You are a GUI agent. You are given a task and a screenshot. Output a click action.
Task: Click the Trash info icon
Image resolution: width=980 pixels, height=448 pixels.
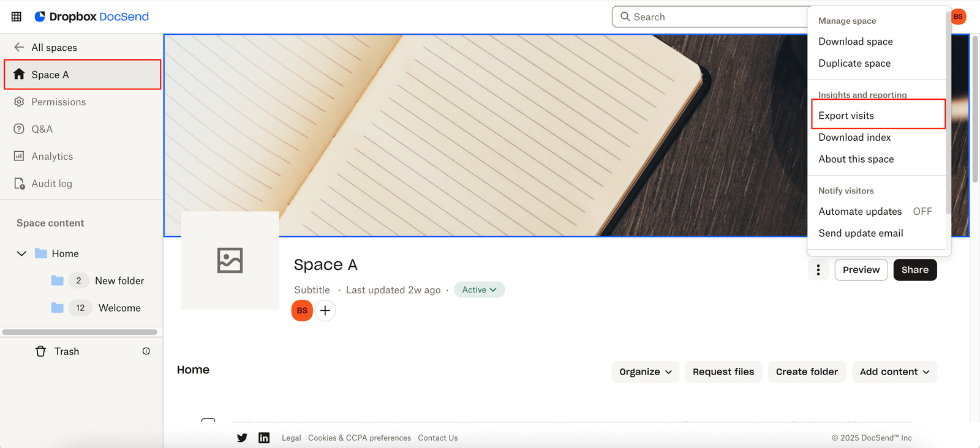(146, 351)
